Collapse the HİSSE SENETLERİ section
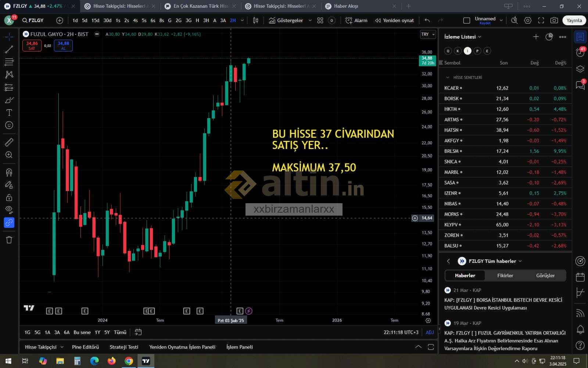 pyautogui.click(x=448, y=78)
